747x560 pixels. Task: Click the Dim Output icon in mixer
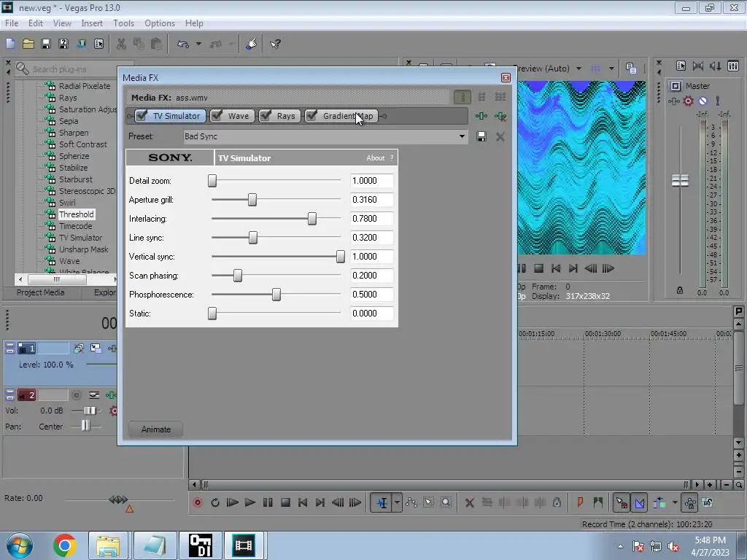(x=716, y=66)
